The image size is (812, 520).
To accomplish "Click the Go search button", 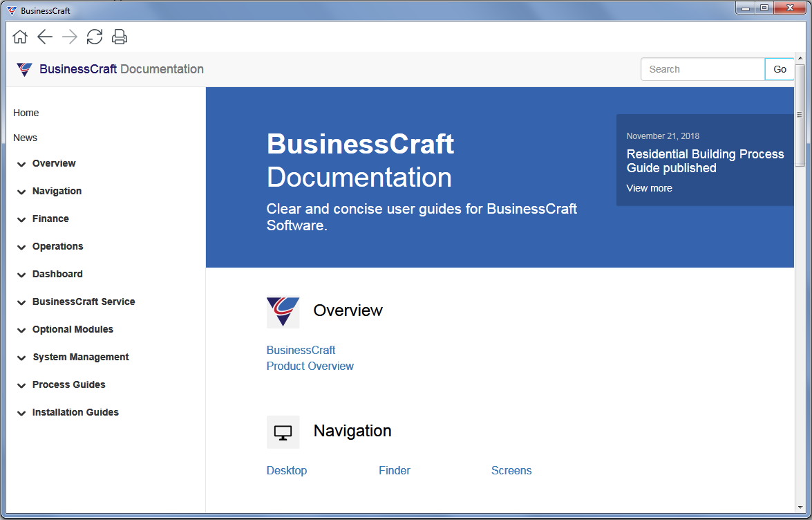I will tap(780, 69).
